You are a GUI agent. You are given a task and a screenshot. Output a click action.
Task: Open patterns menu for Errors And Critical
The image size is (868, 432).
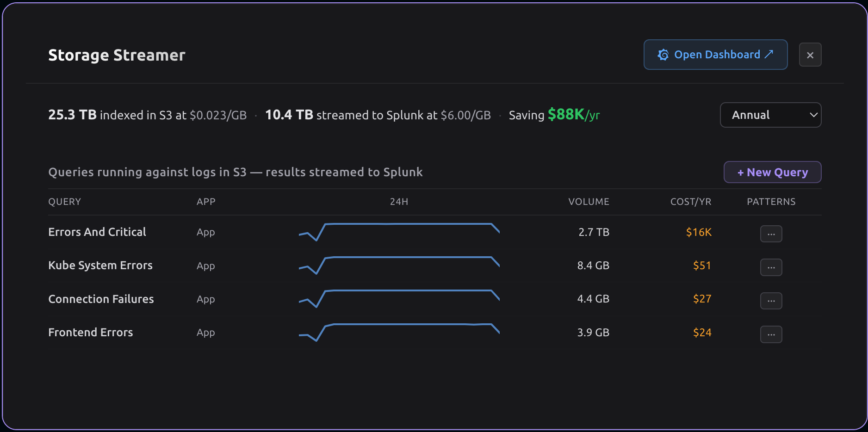[x=771, y=234]
